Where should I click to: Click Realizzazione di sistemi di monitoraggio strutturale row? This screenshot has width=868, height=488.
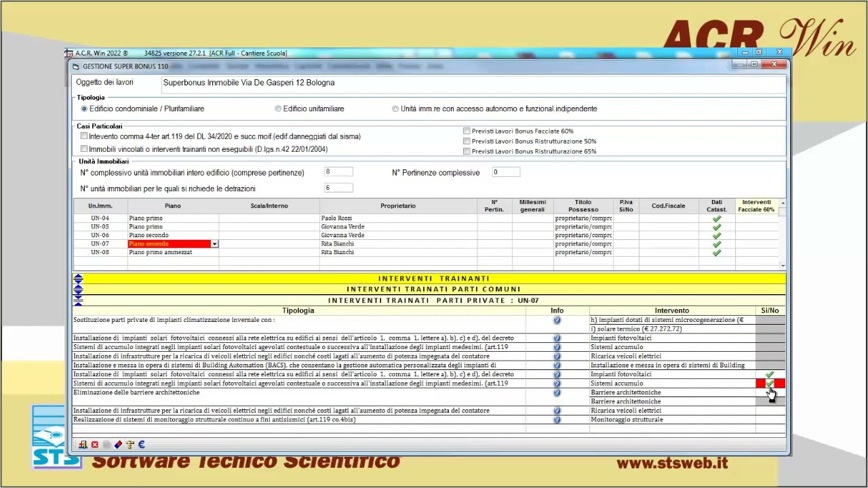[x=298, y=420]
